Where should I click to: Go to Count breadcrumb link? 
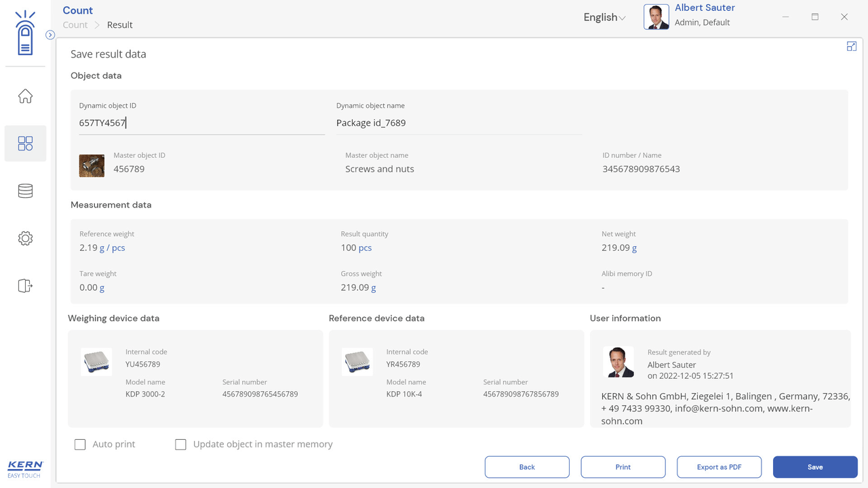click(x=75, y=25)
